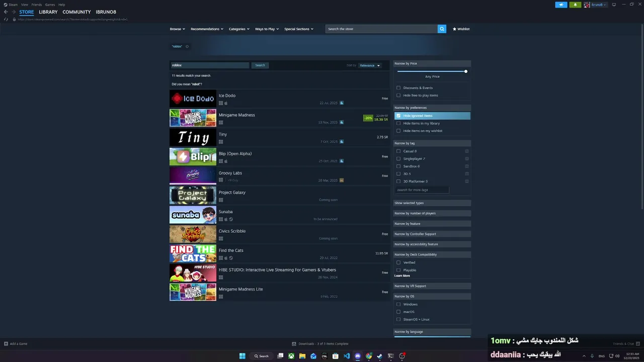Open Microsoft Store from the taskbar

click(x=336, y=356)
